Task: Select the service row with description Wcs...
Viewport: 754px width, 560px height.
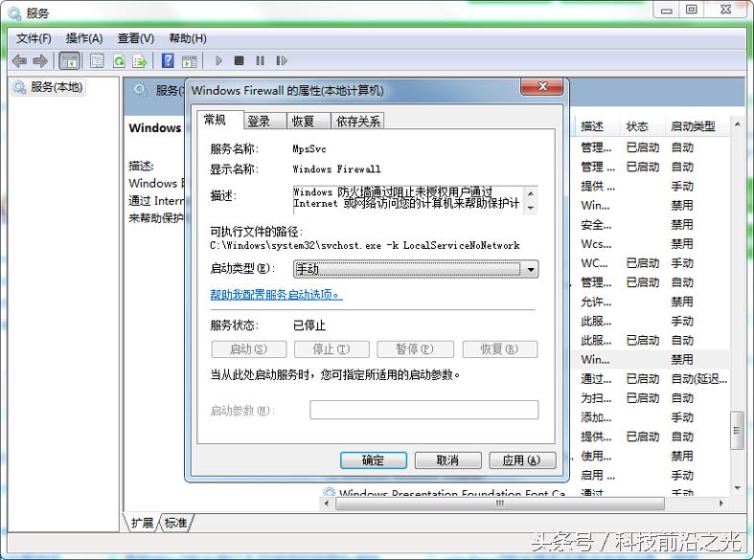Action: coord(652,244)
